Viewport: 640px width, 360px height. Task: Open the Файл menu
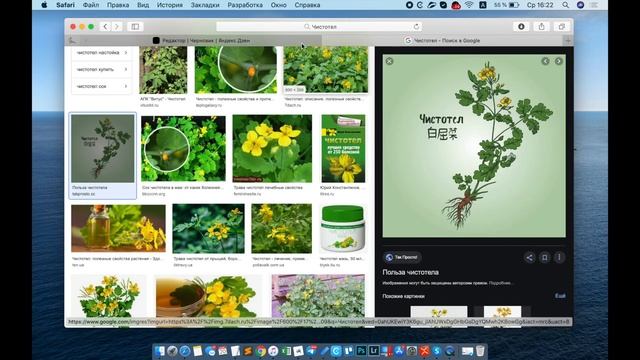[x=91, y=5]
